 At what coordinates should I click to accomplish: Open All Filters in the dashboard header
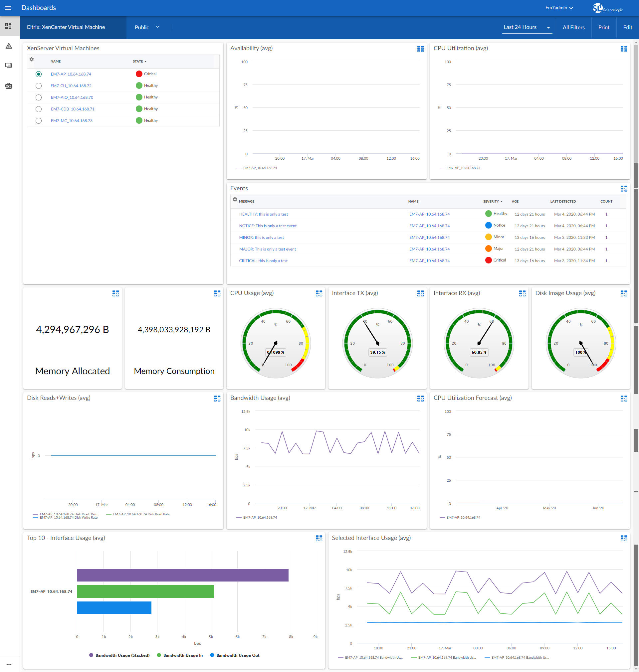point(573,27)
